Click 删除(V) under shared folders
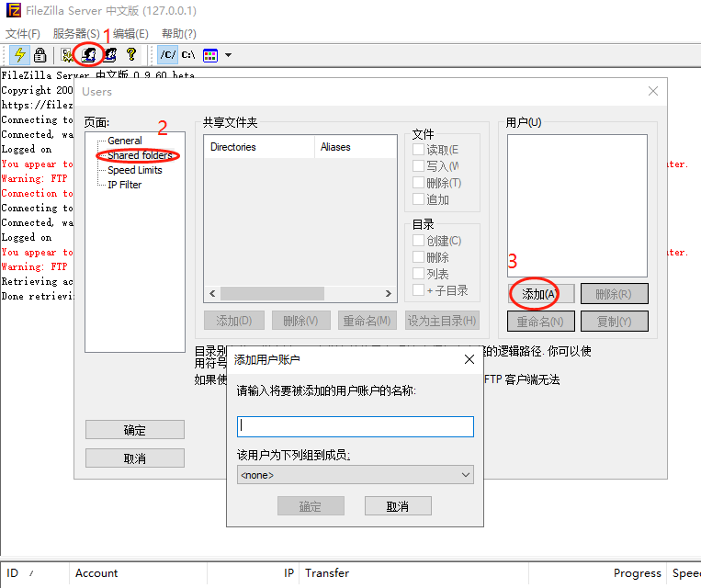701x588 pixels. [x=300, y=321]
